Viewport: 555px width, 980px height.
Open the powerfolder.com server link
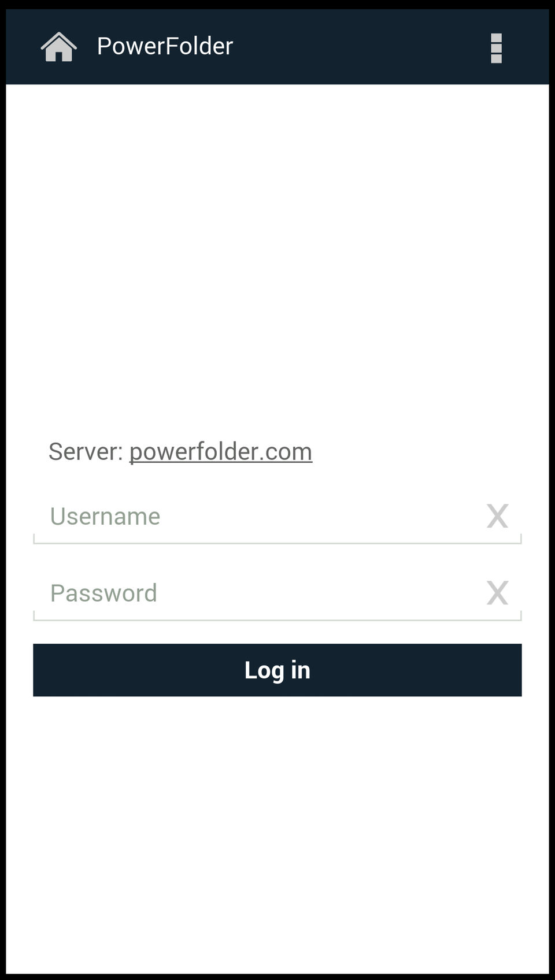click(x=221, y=452)
